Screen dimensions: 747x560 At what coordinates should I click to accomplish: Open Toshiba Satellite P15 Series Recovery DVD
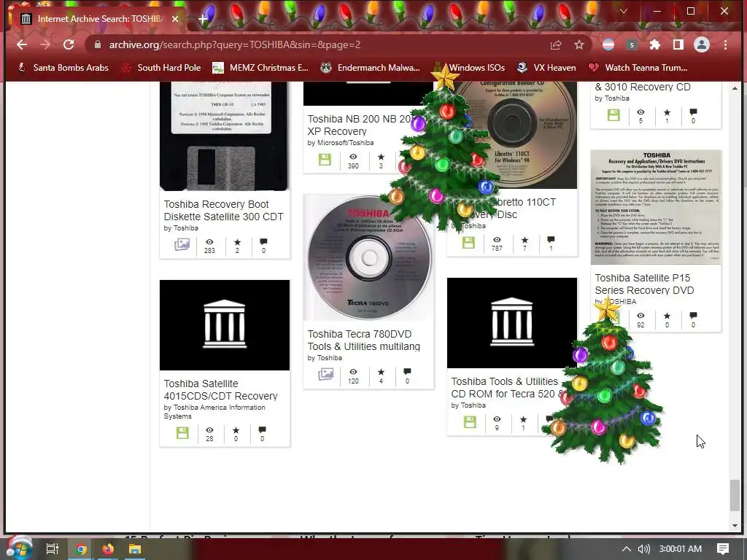pos(644,284)
